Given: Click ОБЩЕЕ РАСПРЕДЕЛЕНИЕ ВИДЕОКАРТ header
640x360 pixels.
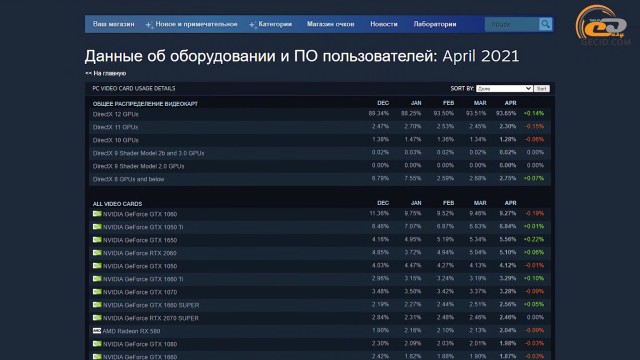Looking at the screenshot, I should click(x=145, y=104).
